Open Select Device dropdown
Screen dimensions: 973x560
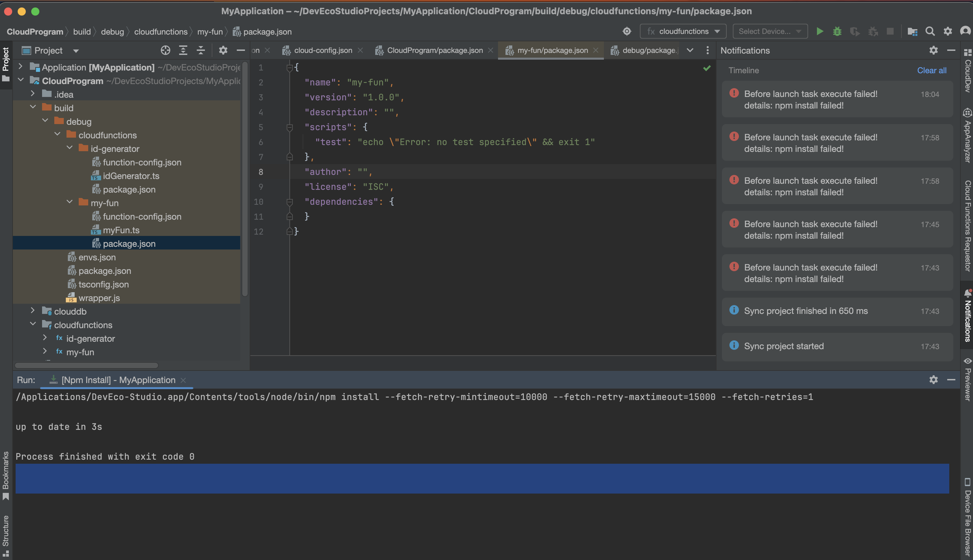770,31
